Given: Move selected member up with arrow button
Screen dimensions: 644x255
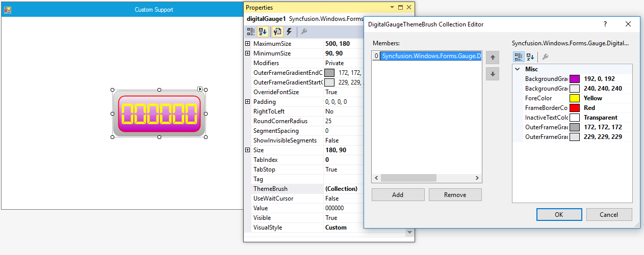Looking at the screenshot, I should (493, 58).
